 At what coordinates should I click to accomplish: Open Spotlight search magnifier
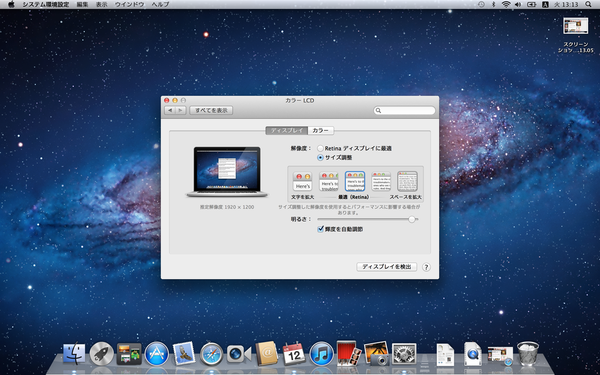tap(588, 4)
